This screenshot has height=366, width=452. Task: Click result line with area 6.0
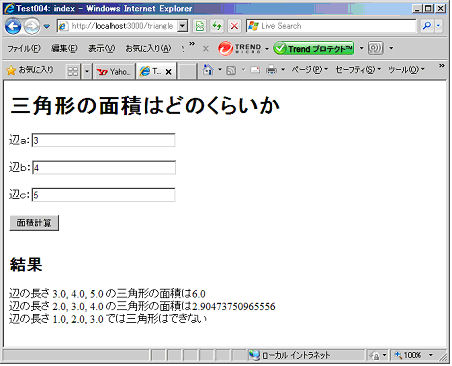click(x=107, y=294)
